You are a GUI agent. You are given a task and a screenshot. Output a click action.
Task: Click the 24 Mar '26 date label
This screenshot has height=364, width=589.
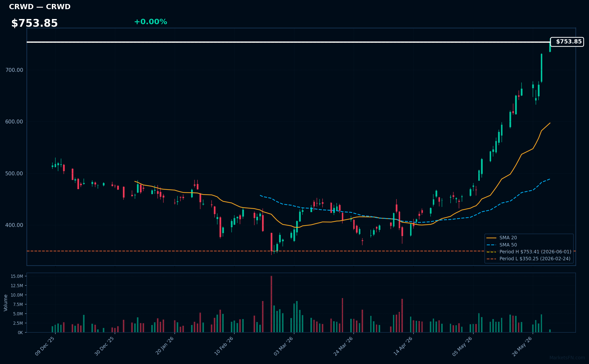pos(343,346)
